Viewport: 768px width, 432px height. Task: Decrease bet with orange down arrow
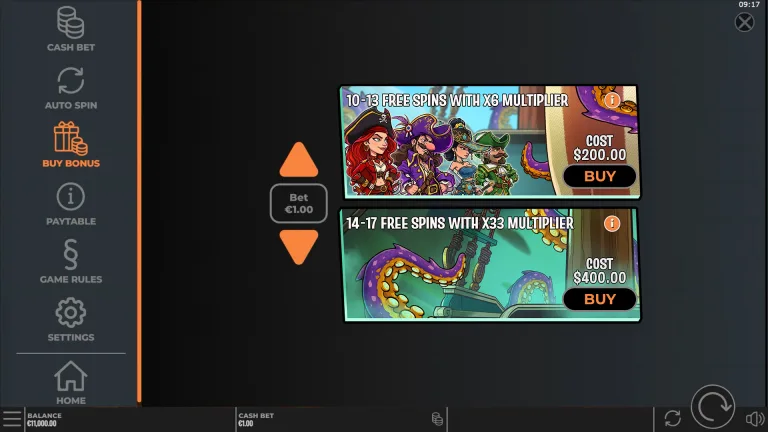coord(299,247)
